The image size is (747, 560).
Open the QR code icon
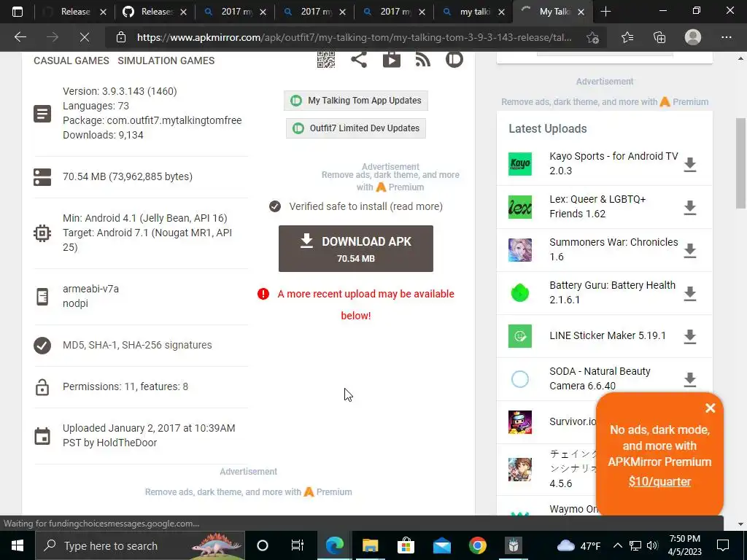click(326, 60)
